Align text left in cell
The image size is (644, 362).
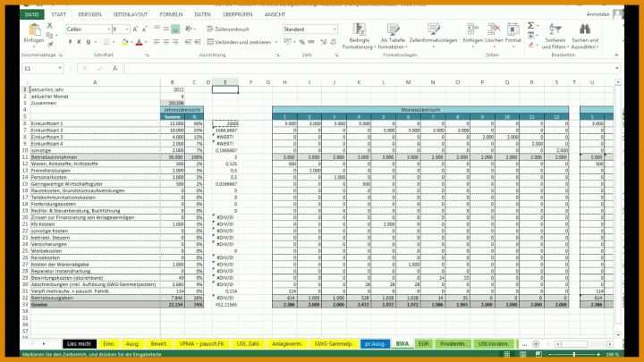pos(157,42)
